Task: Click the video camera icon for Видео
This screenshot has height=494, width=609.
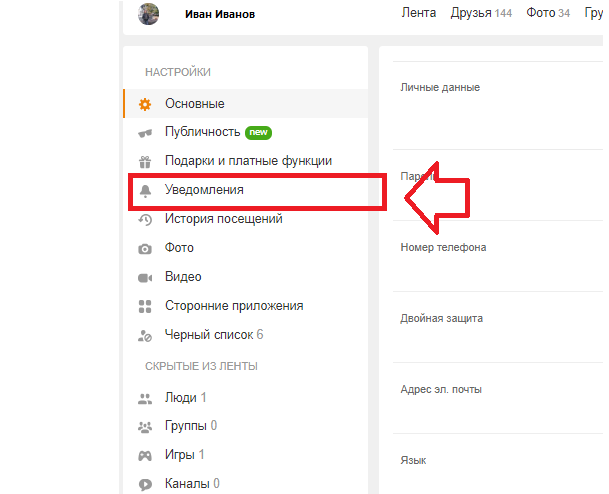Action: [145, 277]
